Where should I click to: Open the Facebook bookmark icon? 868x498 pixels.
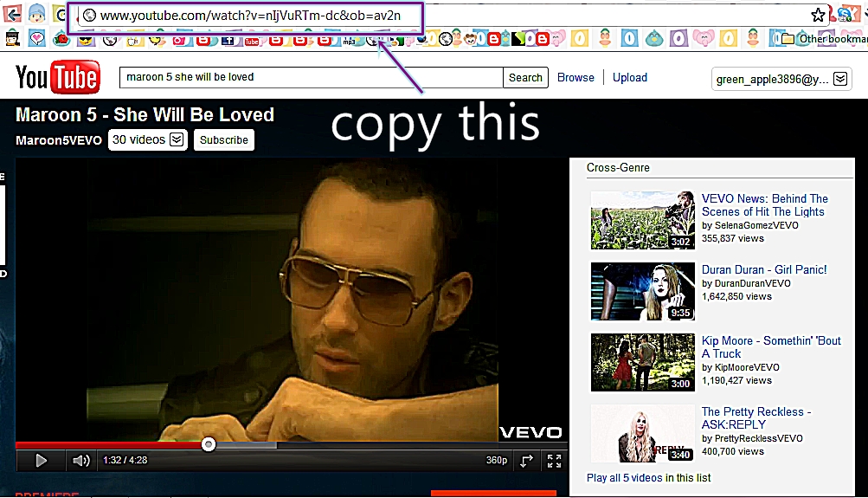(228, 40)
